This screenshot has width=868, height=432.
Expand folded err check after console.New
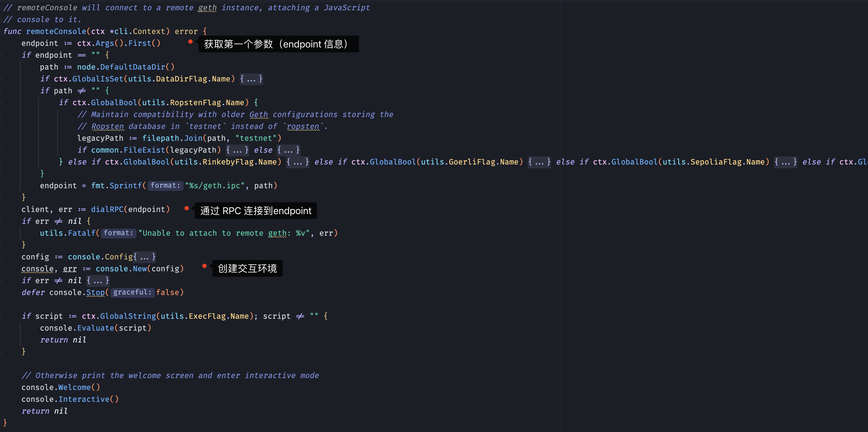pos(98,281)
